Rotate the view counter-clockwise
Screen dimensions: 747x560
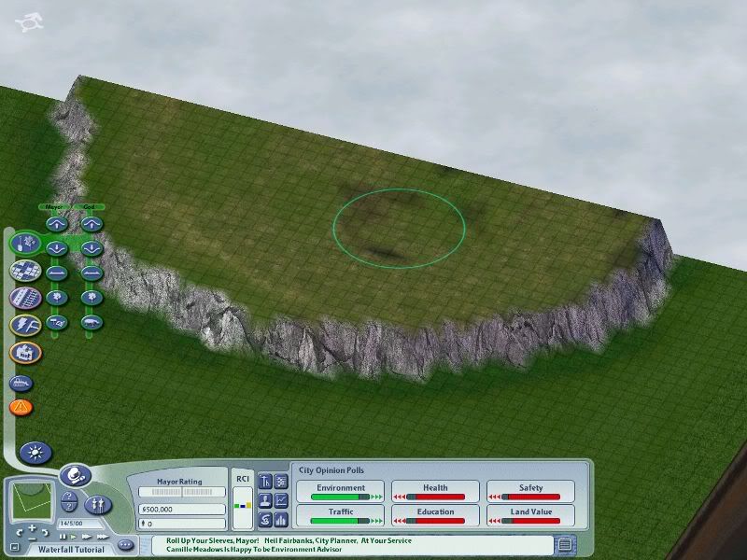(20, 532)
